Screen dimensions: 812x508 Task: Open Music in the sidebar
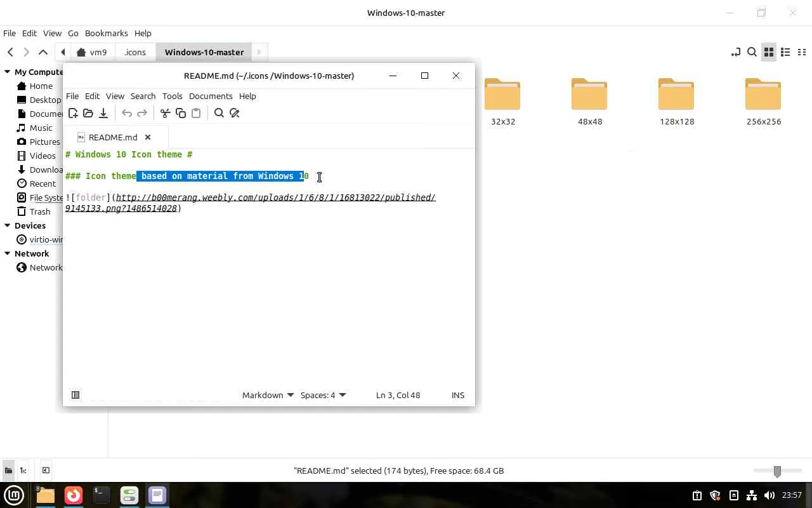coord(41,128)
